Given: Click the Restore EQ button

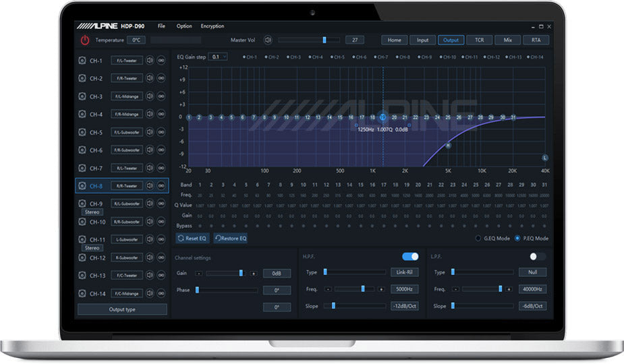Looking at the screenshot, I should click(231, 239).
